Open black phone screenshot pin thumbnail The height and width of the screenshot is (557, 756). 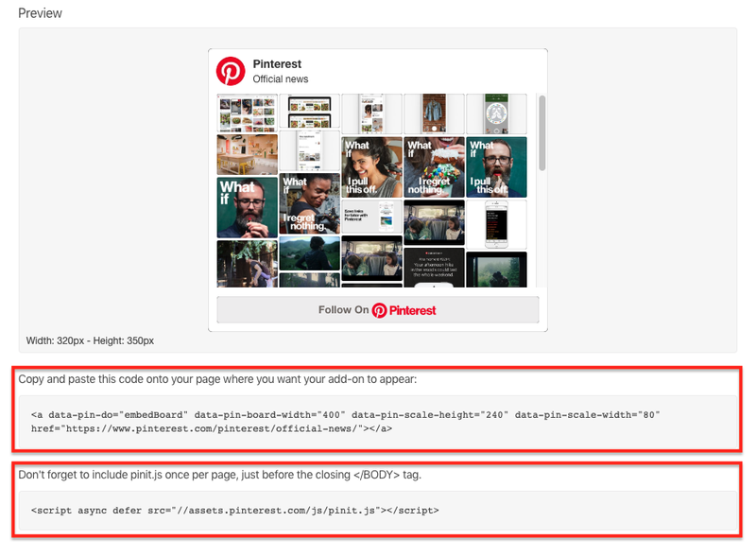tap(497, 224)
